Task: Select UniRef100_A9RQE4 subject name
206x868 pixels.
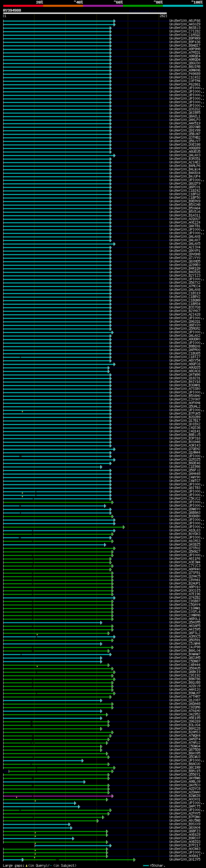Action: coord(185,56)
